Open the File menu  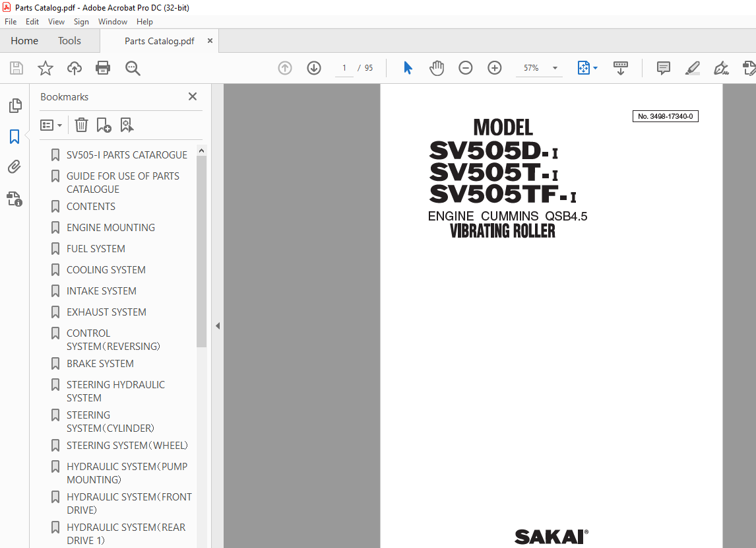click(x=11, y=22)
